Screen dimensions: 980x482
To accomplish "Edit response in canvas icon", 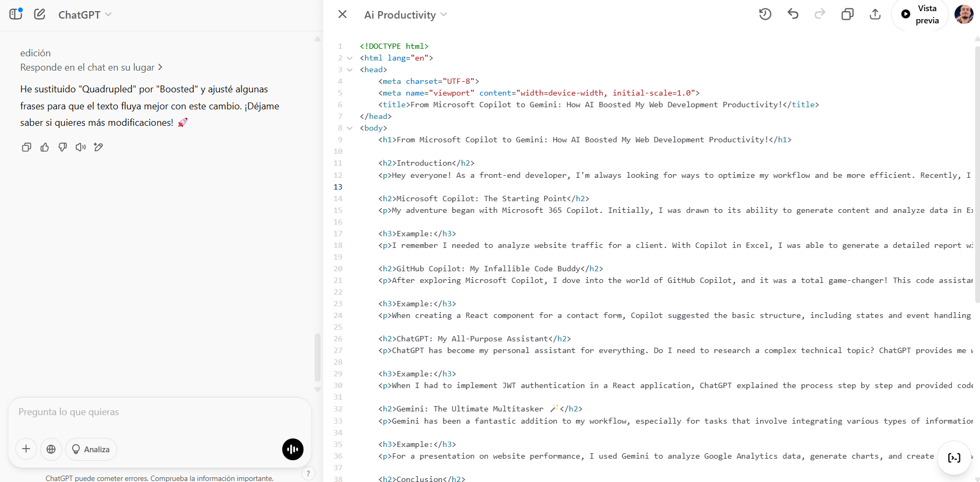I will 99,147.
